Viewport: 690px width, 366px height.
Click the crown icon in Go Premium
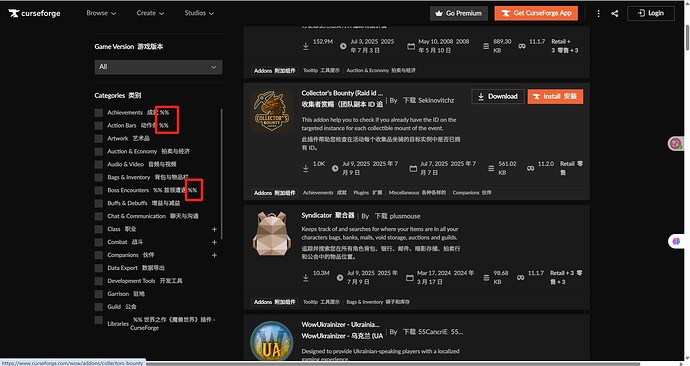[x=439, y=14]
